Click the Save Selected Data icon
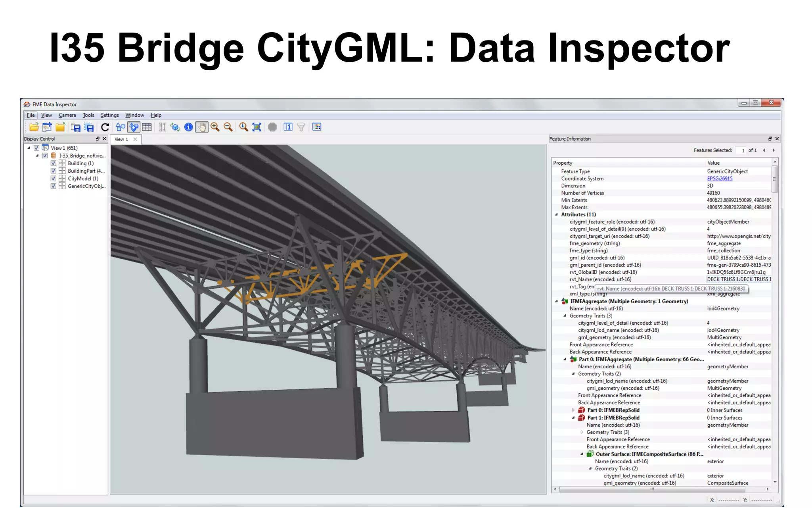The width and height of the screenshot is (812, 508). click(x=89, y=127)
